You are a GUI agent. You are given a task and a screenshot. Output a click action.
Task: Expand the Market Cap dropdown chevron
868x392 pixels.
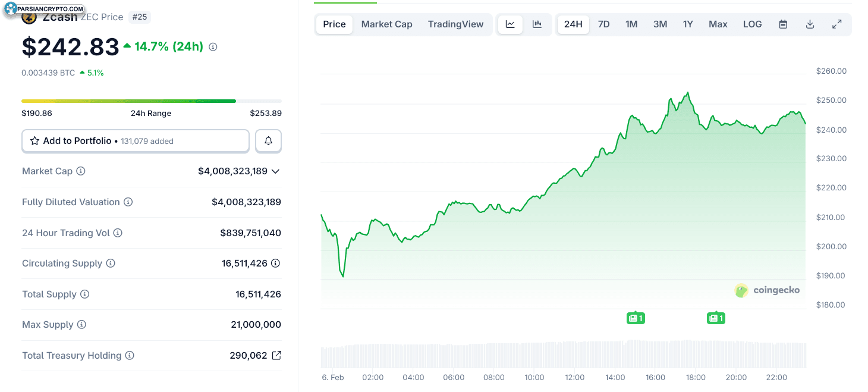(x=275, y=171)
